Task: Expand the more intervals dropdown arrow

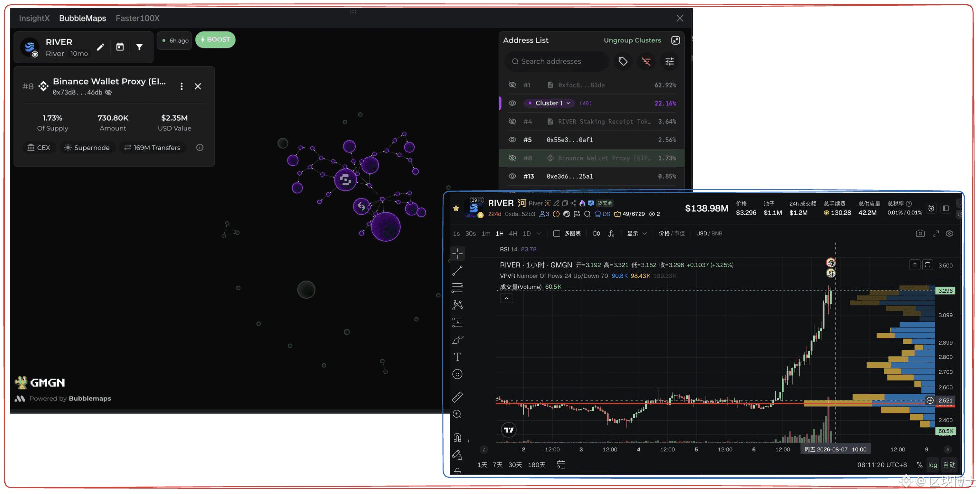Action: (x=539, y=234)
